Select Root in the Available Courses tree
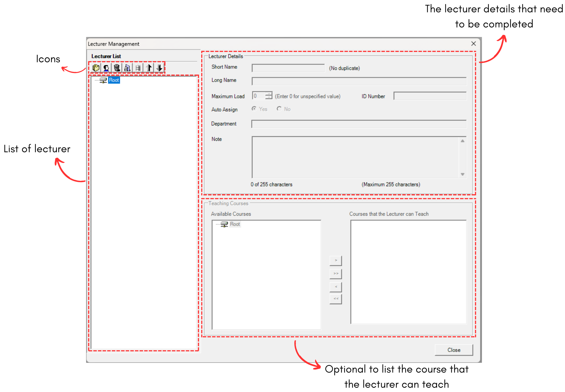Image resolution: width=565 pixels, height=392 pixels. (x=235, y=224)
